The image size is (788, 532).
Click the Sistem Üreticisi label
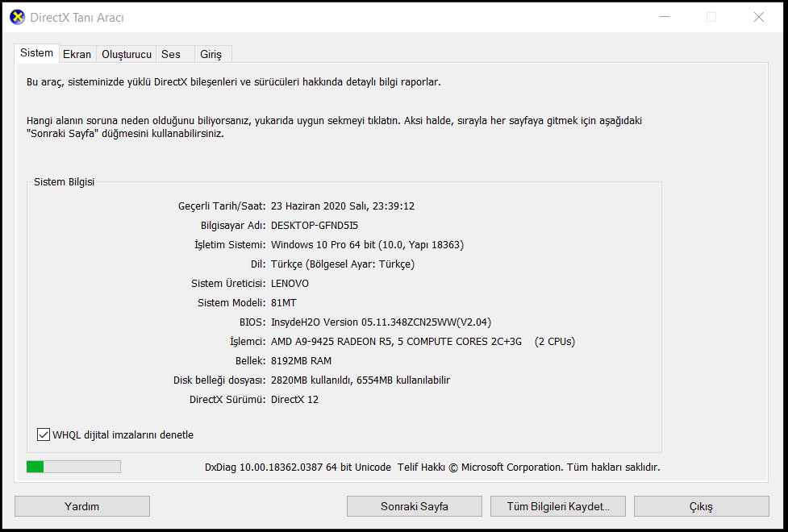(228, 284)
